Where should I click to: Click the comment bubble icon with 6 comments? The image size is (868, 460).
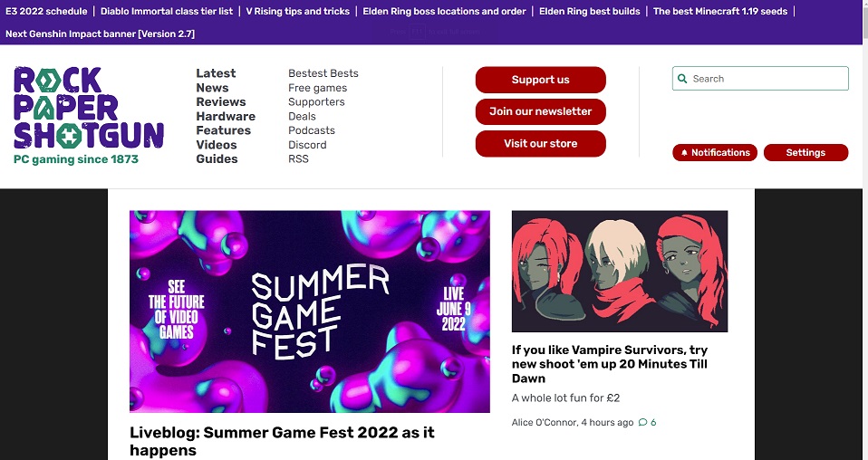point(642,423)
